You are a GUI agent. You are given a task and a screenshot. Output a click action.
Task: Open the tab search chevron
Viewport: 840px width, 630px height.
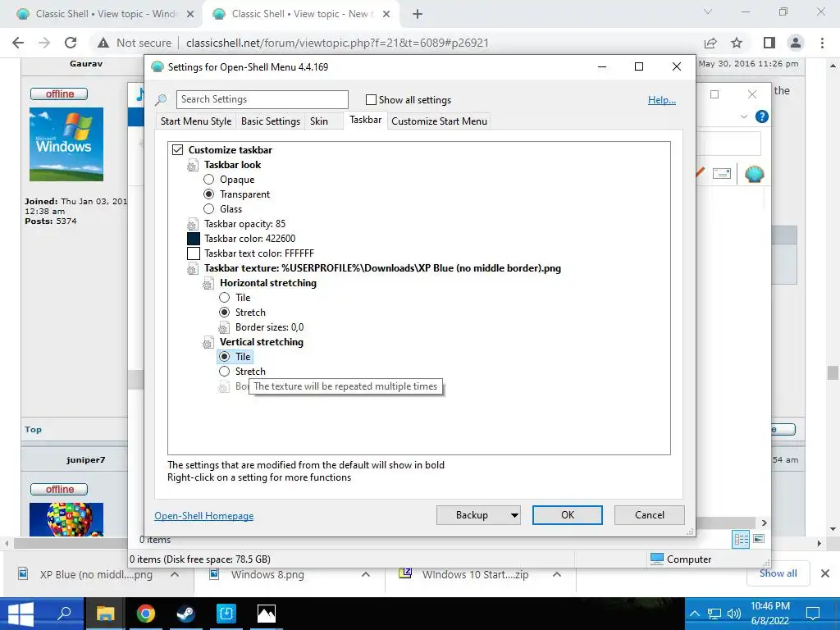click(x=708, y=11)
